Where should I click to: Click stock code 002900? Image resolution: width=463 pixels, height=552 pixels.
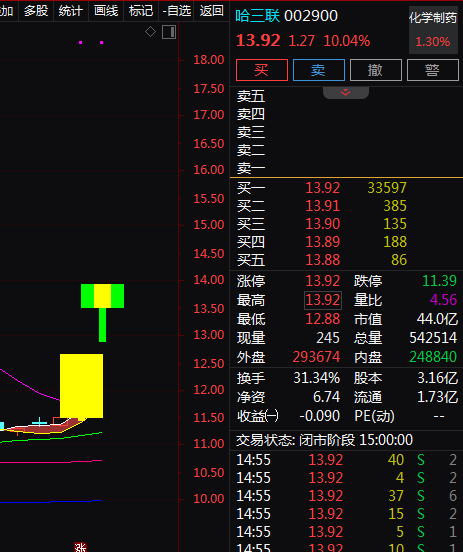click(x=311, y=16)
